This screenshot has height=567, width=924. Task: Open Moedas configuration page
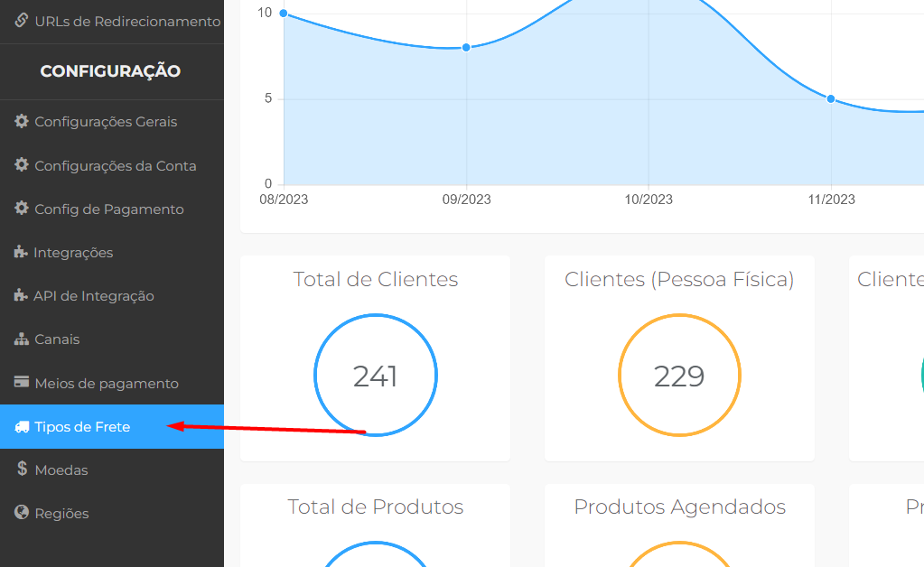click(x=112, y=469)
